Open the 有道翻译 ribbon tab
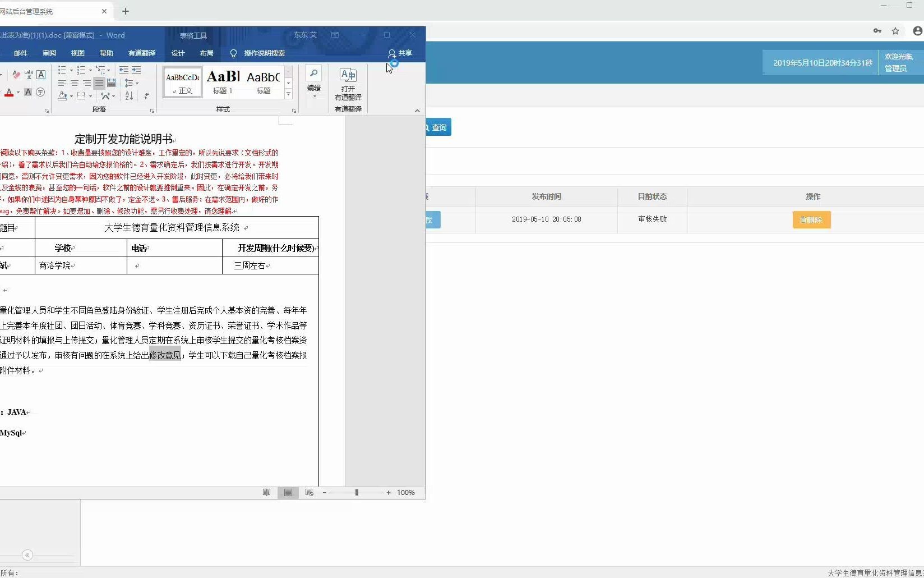The image size is (924, 578). 142,53
